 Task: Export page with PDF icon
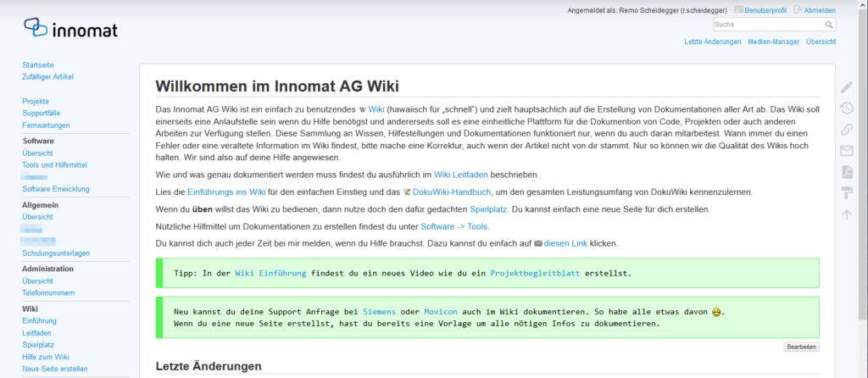pyautogui.click(x=847, y=172)
